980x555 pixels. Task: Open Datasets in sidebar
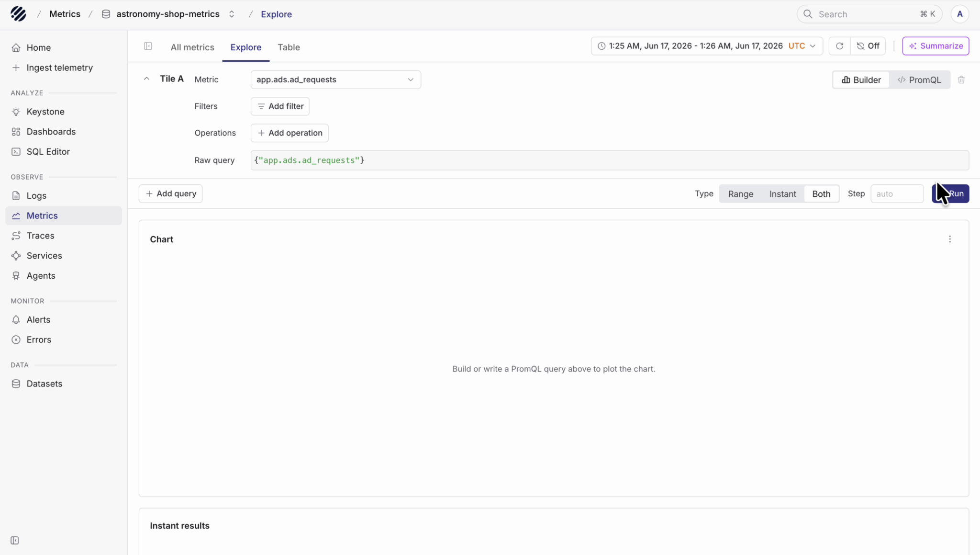click(44, 384)
